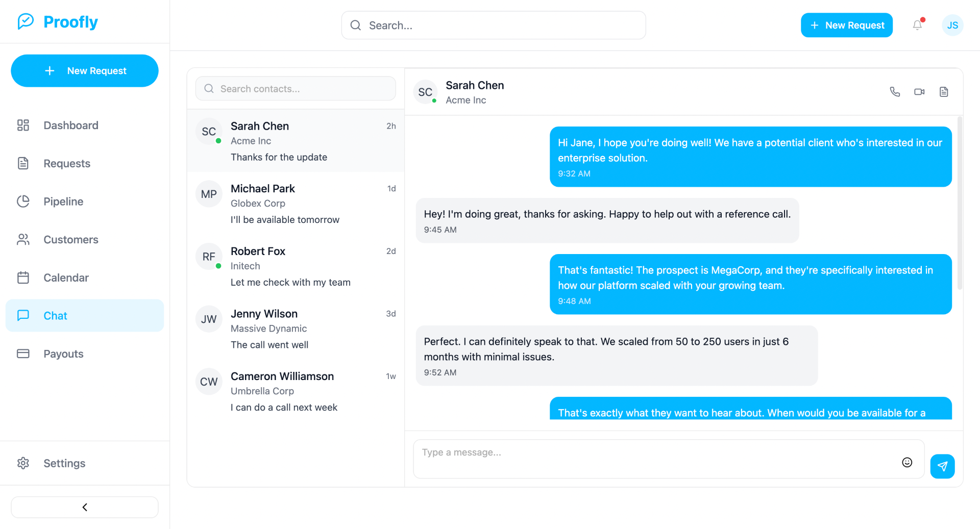The image size is (980, 529).
Task: Select the Michael Park conversation
Action: (296, 204)
